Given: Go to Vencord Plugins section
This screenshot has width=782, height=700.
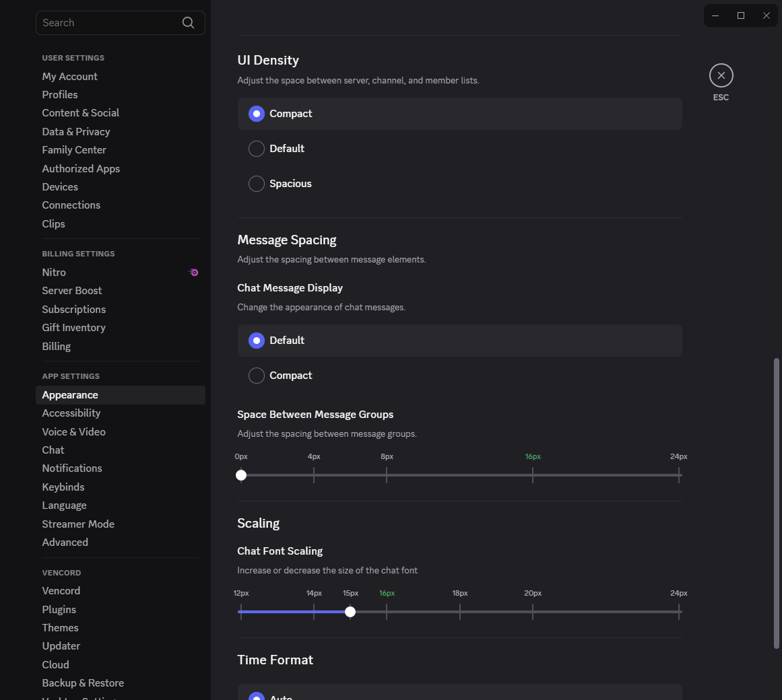Looking at the screenshot, I should [x=59, y=609].
